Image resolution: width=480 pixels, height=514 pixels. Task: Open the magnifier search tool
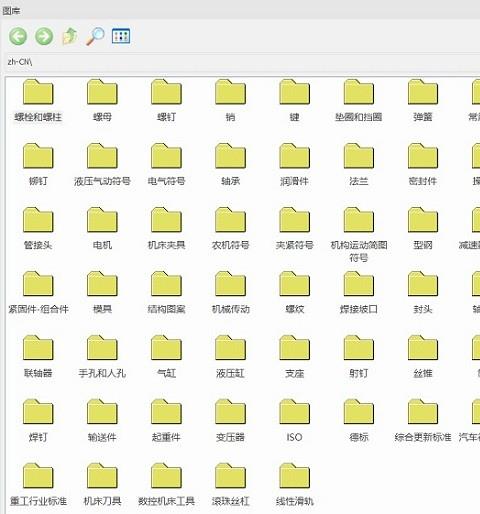point(95,36)
